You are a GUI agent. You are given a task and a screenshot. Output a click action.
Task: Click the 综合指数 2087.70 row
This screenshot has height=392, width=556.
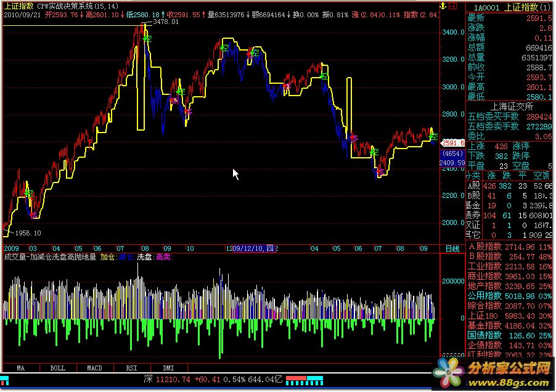[x=510, y=306]
